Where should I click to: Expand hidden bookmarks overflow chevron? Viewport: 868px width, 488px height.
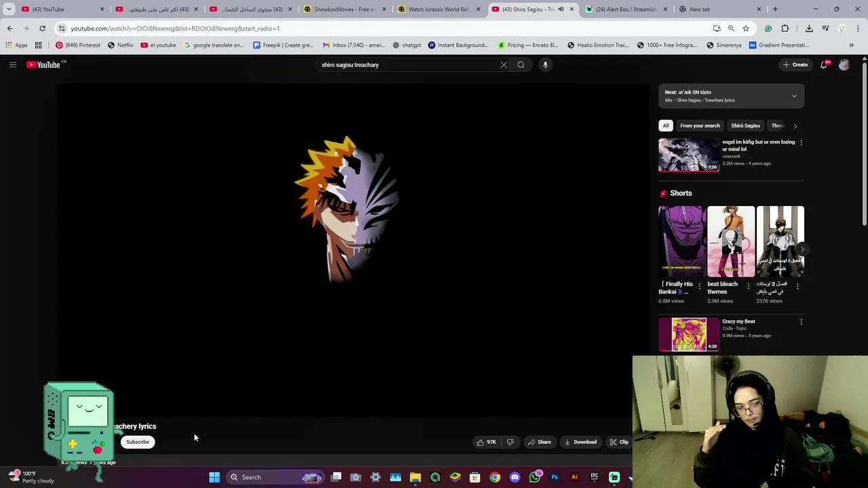(x=852, y=45)
